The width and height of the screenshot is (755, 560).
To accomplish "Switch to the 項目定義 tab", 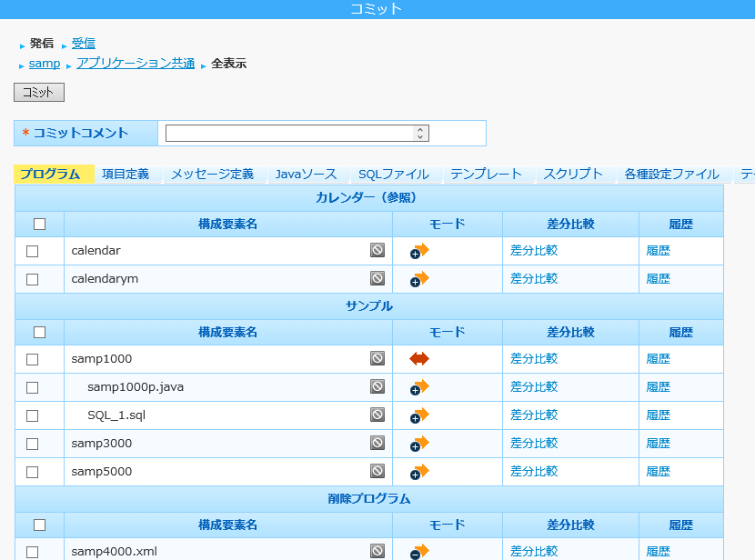I will [x=126, y=174].
